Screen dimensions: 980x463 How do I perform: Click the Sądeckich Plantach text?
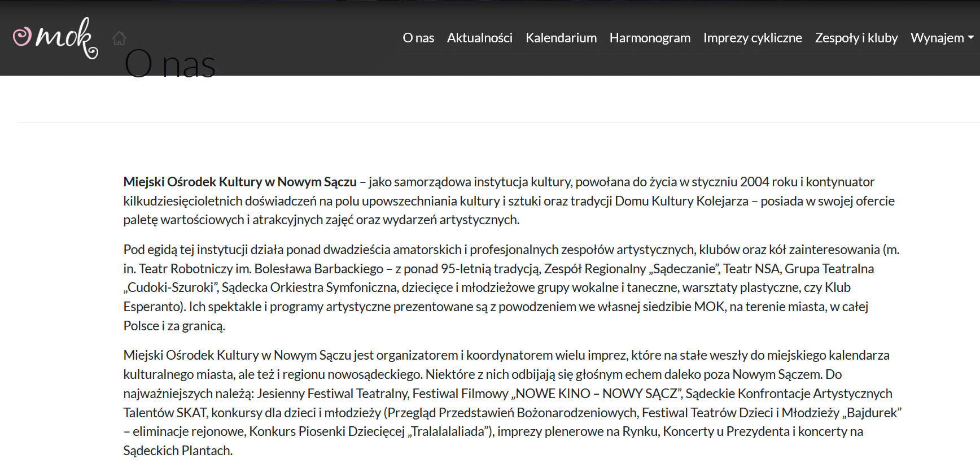click(x=177, y=451)
